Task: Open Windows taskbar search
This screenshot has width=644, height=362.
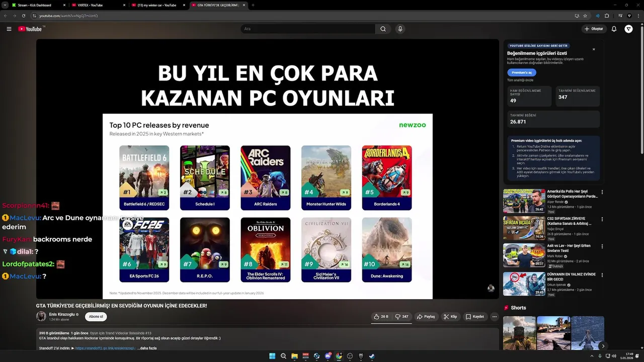Action: click(283, 356)
